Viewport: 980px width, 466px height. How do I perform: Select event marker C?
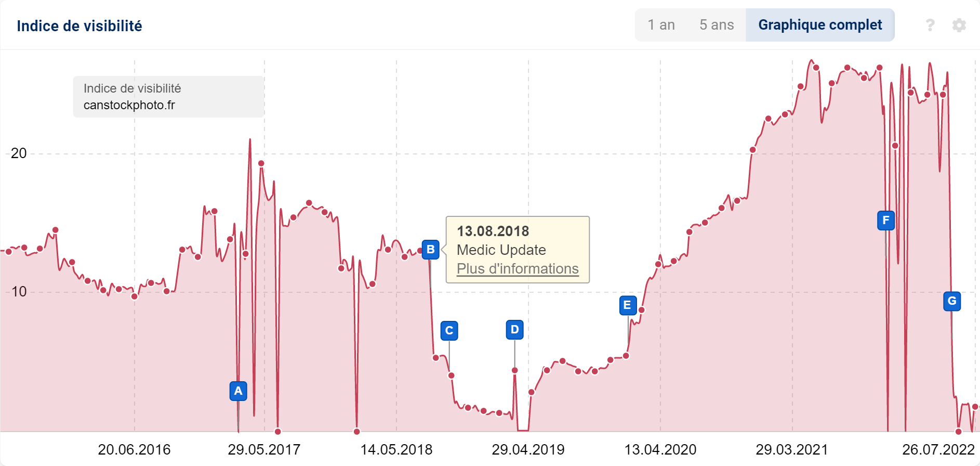(449, 331)
